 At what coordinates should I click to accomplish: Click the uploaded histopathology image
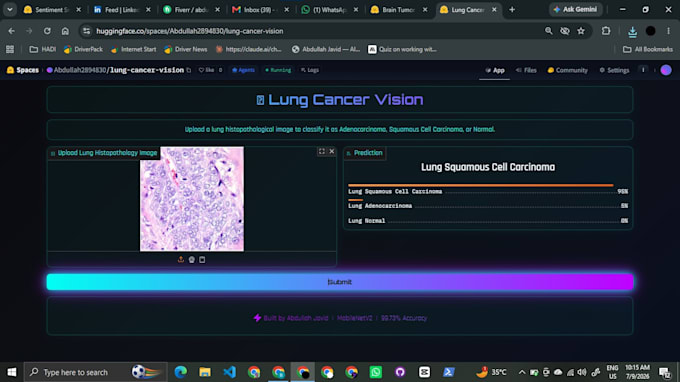coord(192,199)
